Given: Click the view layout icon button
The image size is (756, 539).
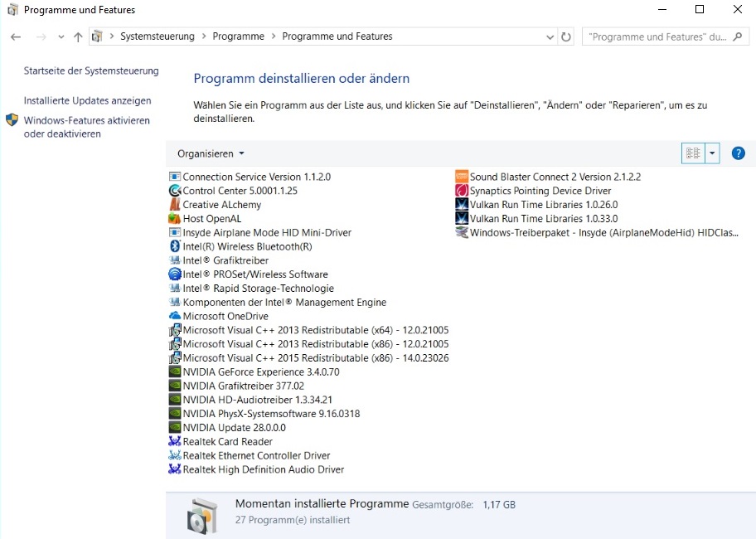Looking at the screenshot, I should point(693,153).
